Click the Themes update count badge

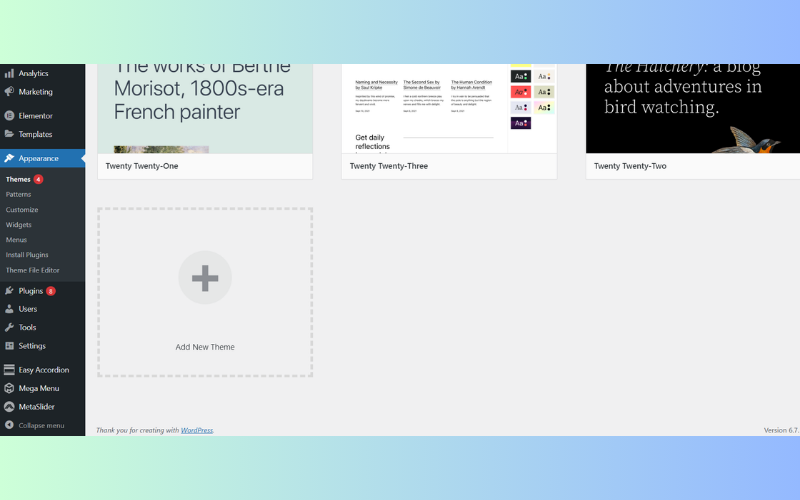[x=38, y=179]
